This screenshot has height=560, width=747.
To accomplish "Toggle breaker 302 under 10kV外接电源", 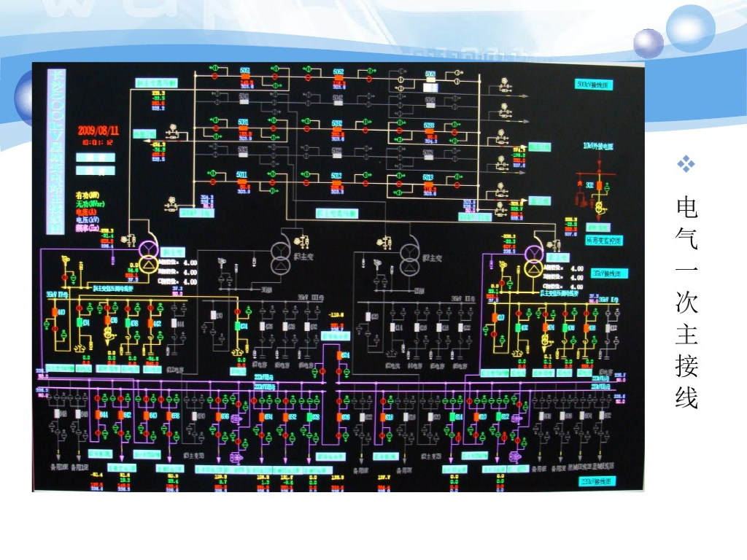I will [600, 185].
